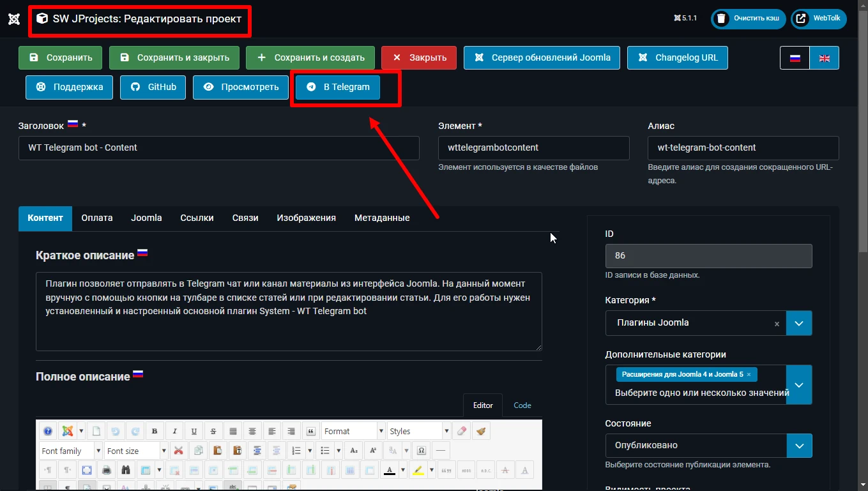The height and width of the screenshot is (491, 868).
Task: Click the blue Help question mark icon
Action: [x=48, y=432]
